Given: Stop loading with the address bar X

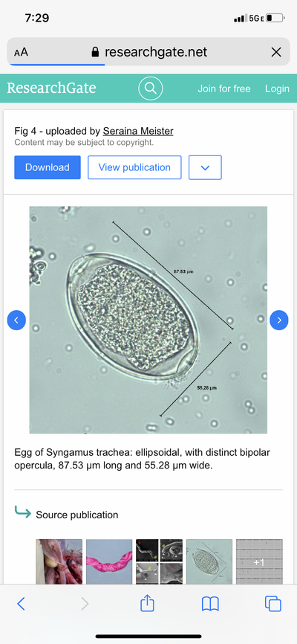Looking at the screenshot, I should 276,52.
